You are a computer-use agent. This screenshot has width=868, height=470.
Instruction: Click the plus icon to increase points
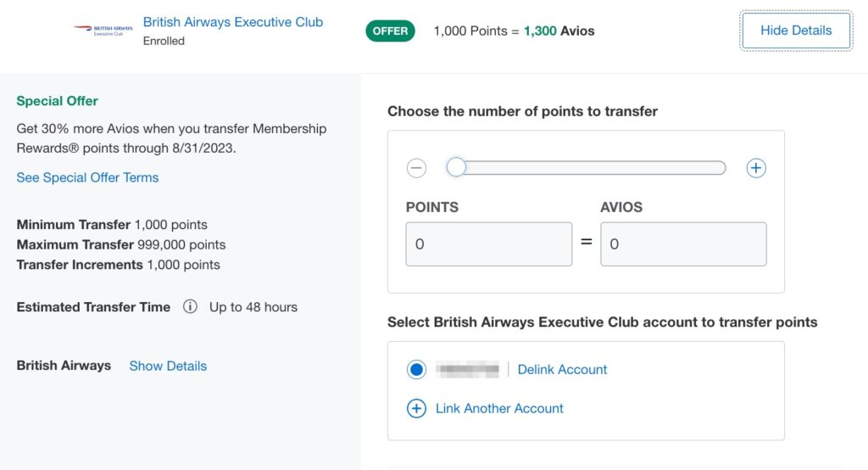756,168
